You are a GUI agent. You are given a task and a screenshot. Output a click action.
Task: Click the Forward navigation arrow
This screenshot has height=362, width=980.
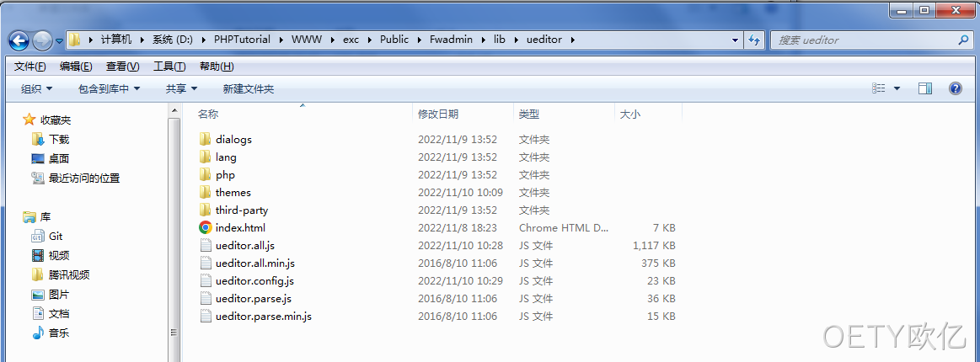(x=41, y=40)
